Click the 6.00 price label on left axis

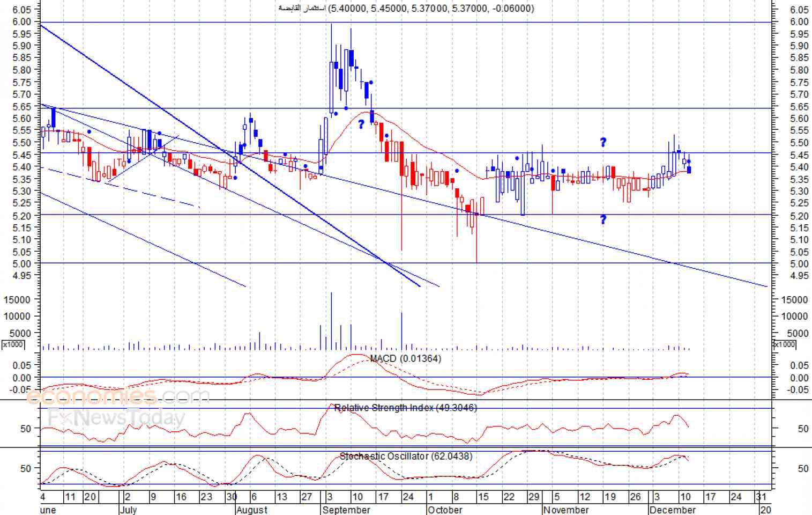tap(21, 21)
